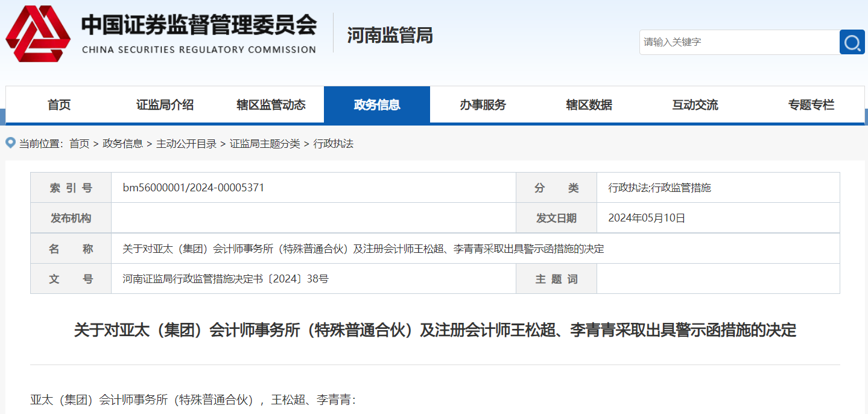Select 辖区数据 from the navigation bar
The image size is (868, 414).
click(589, 104)
